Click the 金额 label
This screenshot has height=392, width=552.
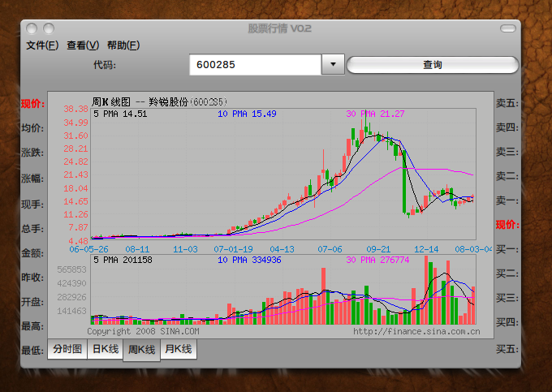tap(32, 253)
